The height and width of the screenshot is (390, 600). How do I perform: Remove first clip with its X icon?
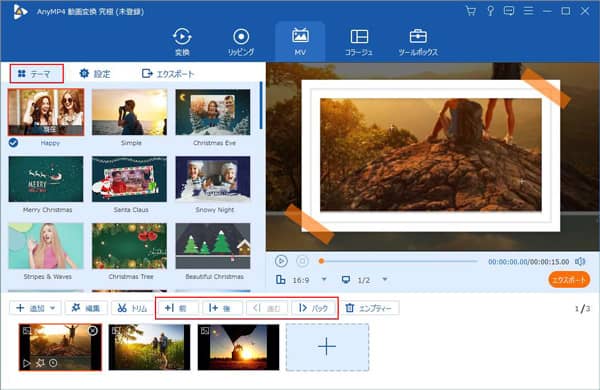click(x=93, y=331)
